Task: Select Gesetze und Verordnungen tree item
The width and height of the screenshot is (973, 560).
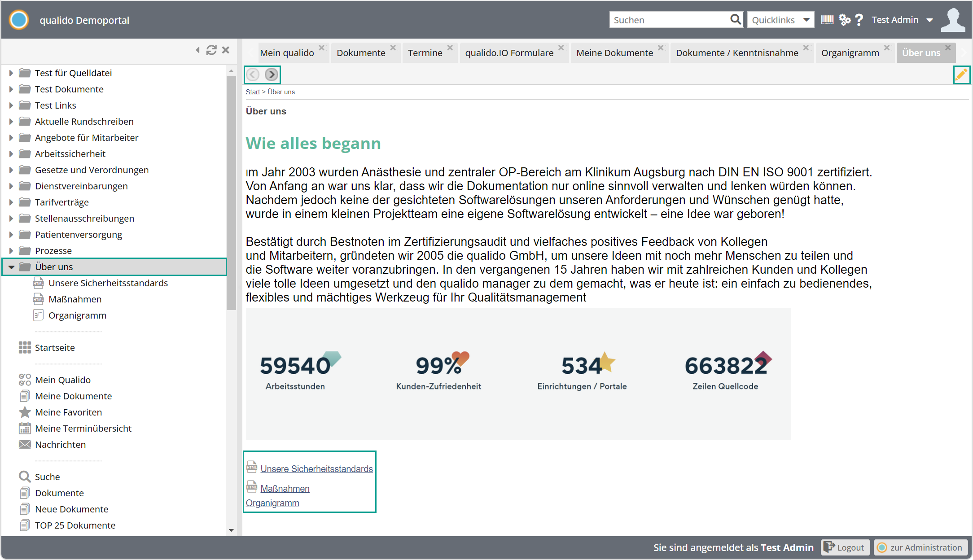Action: pyautogui.click(x=92, y=170)
